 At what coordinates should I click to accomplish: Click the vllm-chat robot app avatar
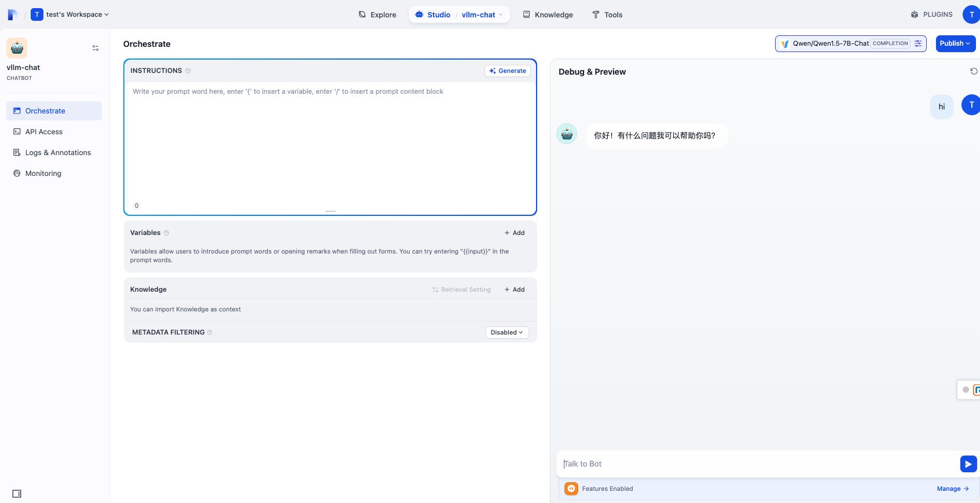coord(17,48)
